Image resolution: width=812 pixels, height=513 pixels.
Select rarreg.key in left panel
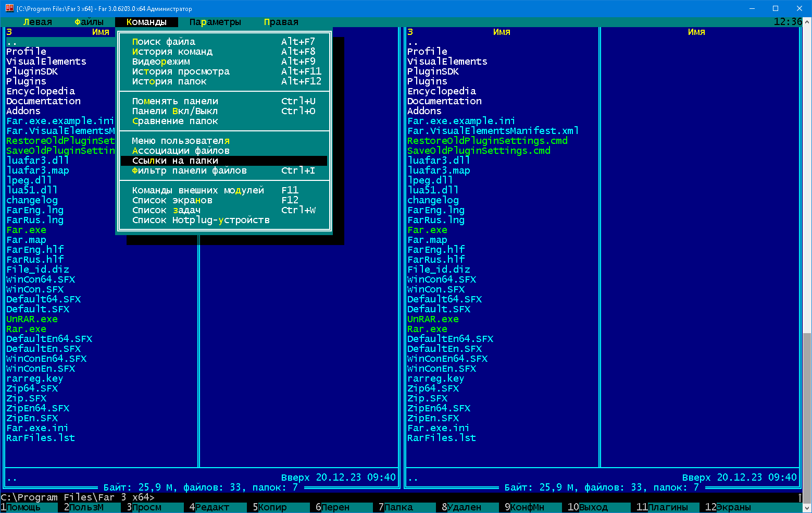(34, 378)
